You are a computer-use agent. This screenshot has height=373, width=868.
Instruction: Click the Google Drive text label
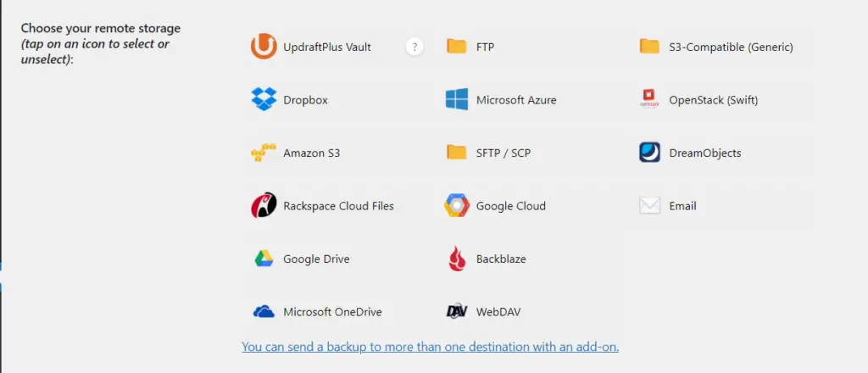coord(316,259)
